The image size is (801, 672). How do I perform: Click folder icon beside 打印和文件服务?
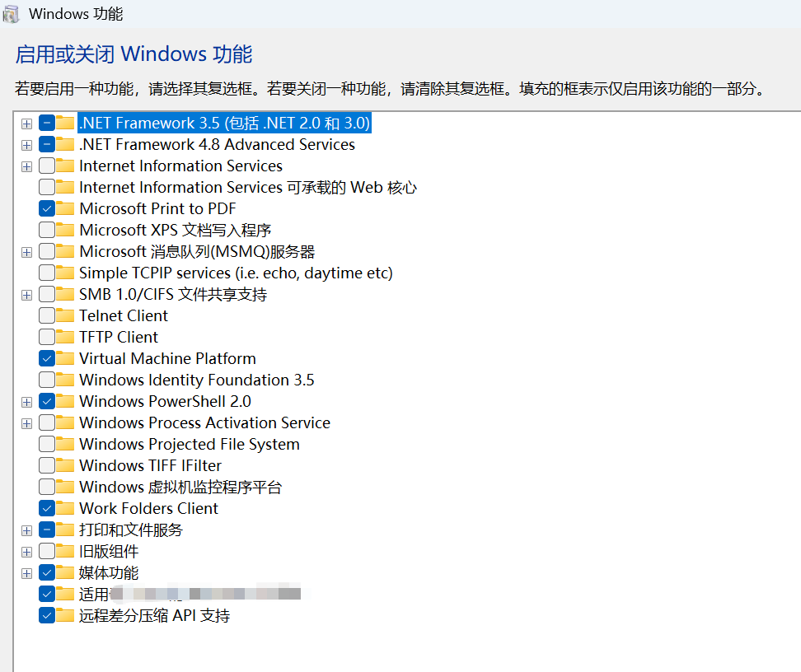coord(65,530)
